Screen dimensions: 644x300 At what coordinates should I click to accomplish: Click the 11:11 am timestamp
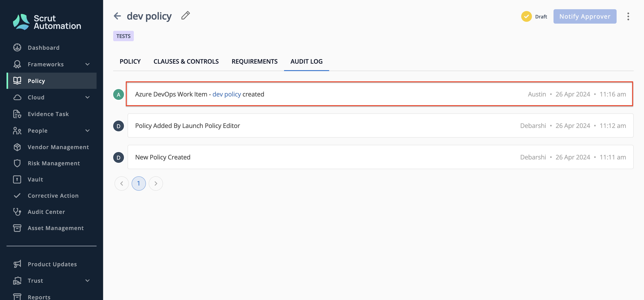(613, 157)
